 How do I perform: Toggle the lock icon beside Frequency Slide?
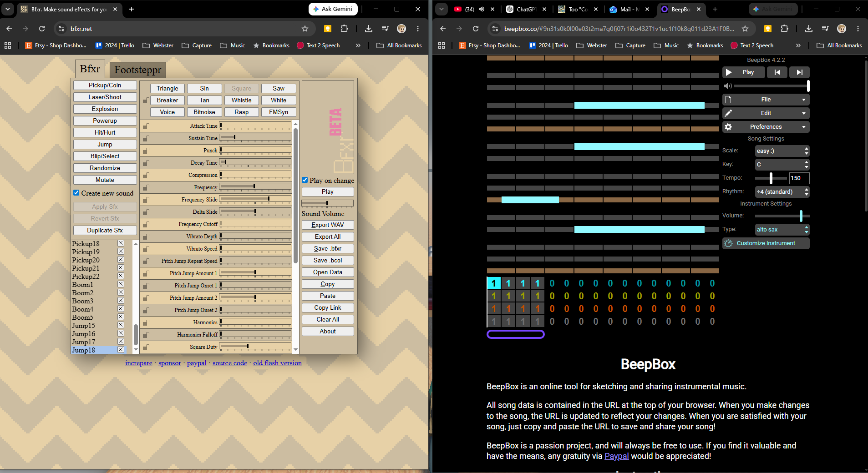(x=146, y=200)
